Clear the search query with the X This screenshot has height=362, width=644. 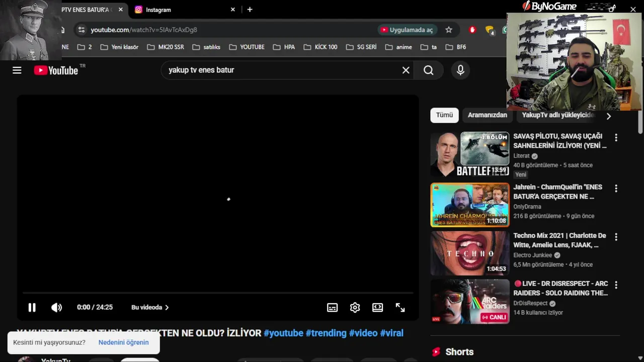click(406, 70)
